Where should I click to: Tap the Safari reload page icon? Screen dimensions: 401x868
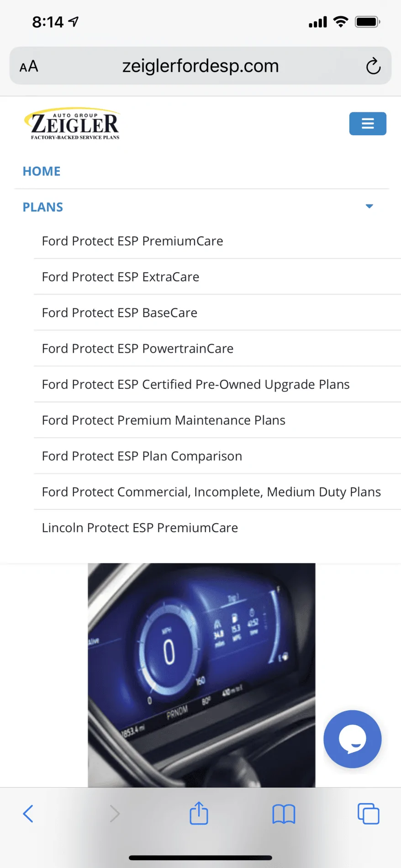point(373,66)
